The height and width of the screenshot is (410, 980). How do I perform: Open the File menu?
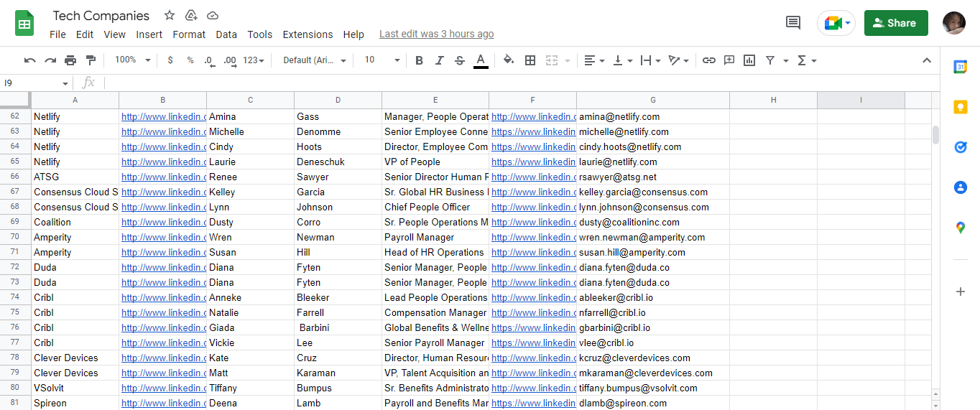(x=57, y=34)
